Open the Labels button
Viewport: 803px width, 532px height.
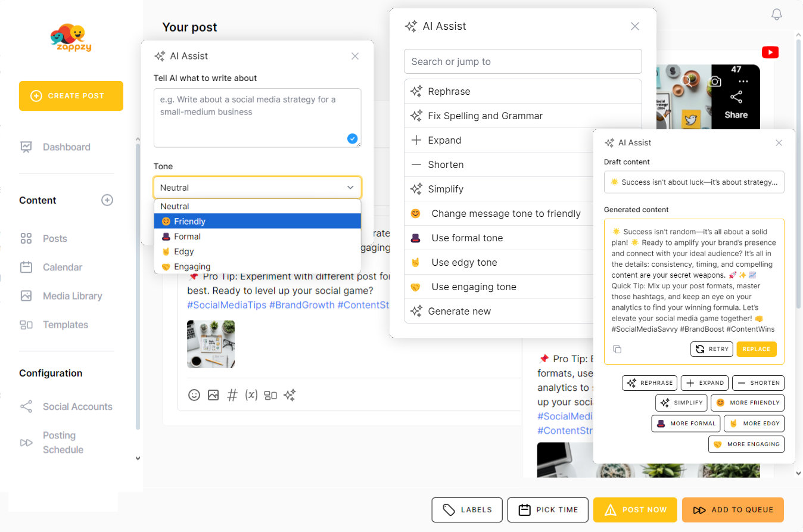coord(467,510)
